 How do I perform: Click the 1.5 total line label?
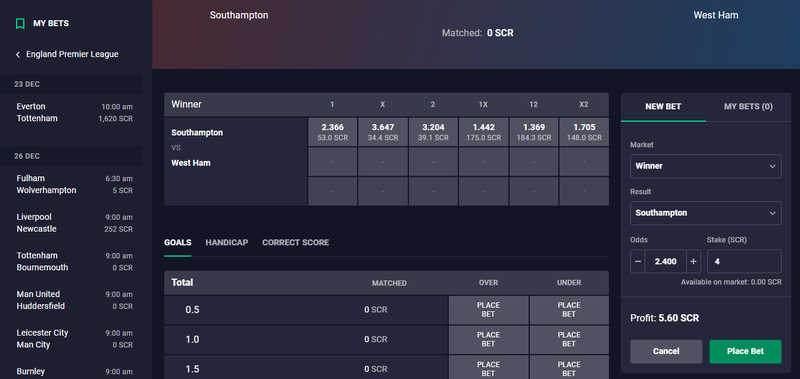(x=192, y=369)
